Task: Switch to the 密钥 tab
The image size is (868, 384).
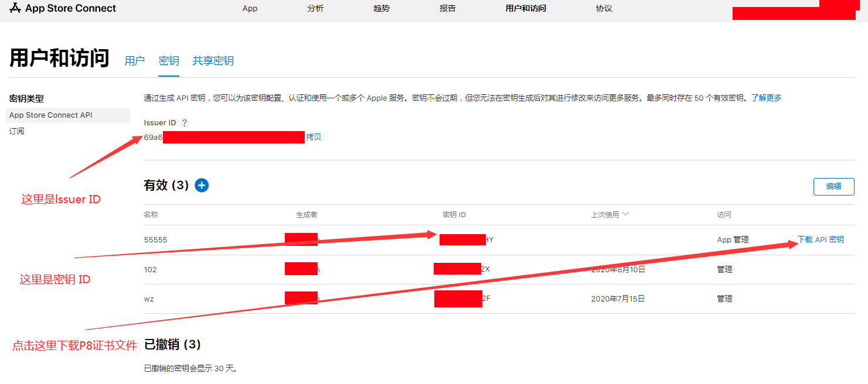Action: pos(169,61)
